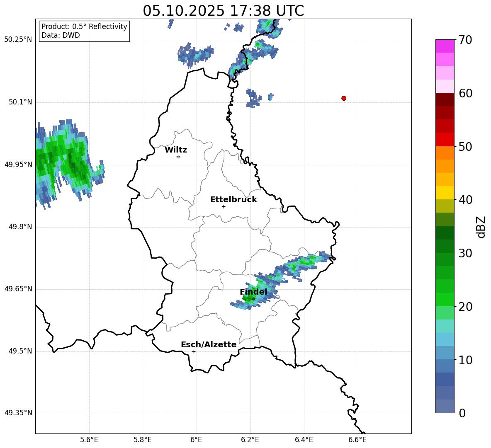Image resolution: width=491 pixels, height=448 pixels.
Task: Click the Ettelbruck station cross marker
Action: pos(224,206)
